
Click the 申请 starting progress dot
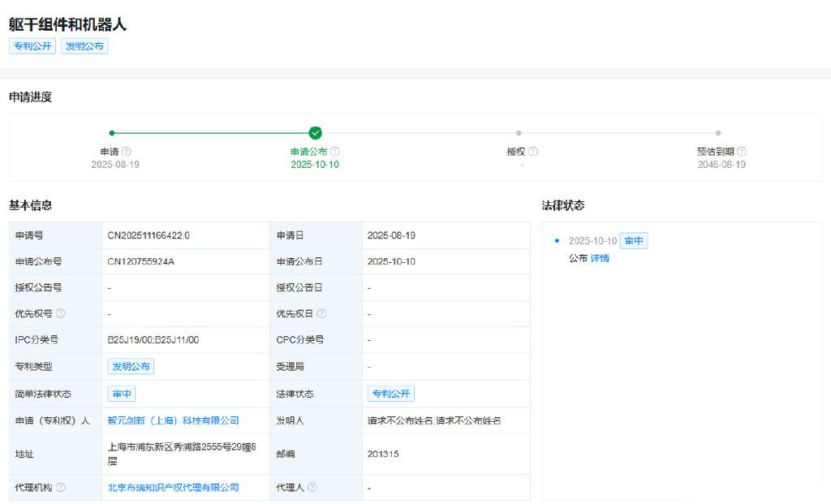pos(112,133)
